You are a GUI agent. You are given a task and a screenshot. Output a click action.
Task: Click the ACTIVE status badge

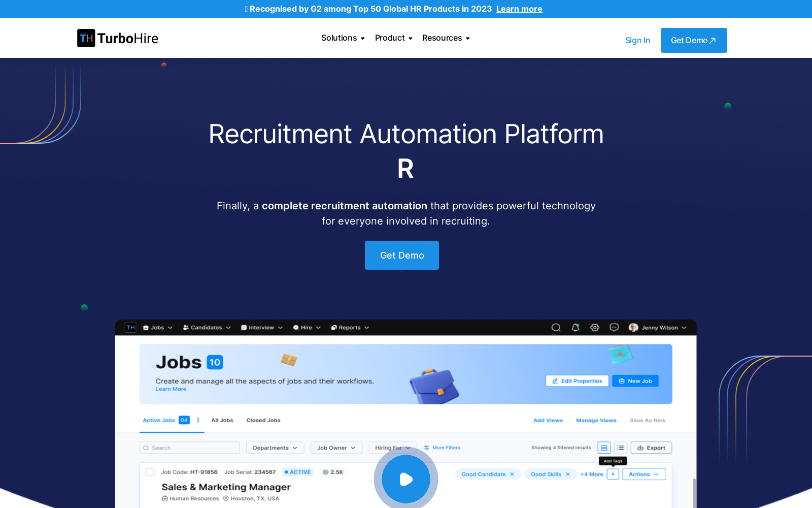(x=298, y=472)
